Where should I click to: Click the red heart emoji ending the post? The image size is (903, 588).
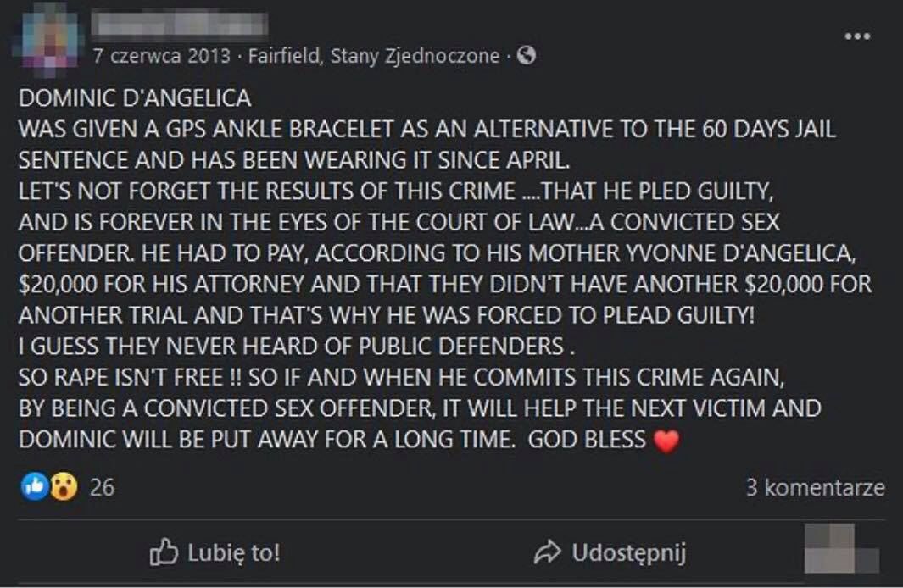coord(666,441)
